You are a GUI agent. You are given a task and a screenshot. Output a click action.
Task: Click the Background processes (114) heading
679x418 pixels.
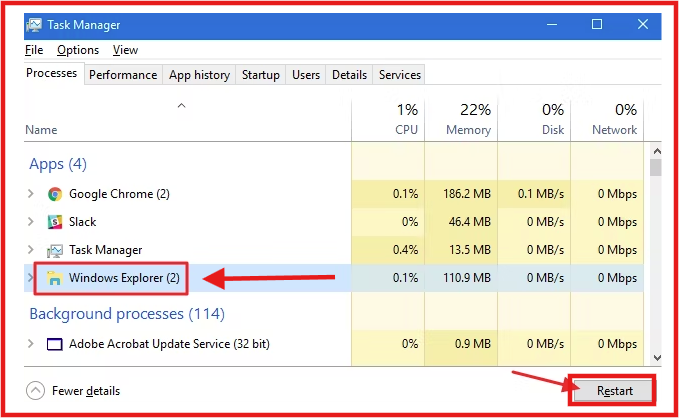click(x=127, y=314)
